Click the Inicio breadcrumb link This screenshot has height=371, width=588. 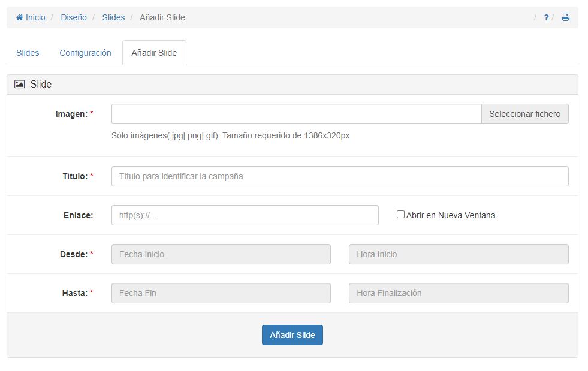(33, 17)
